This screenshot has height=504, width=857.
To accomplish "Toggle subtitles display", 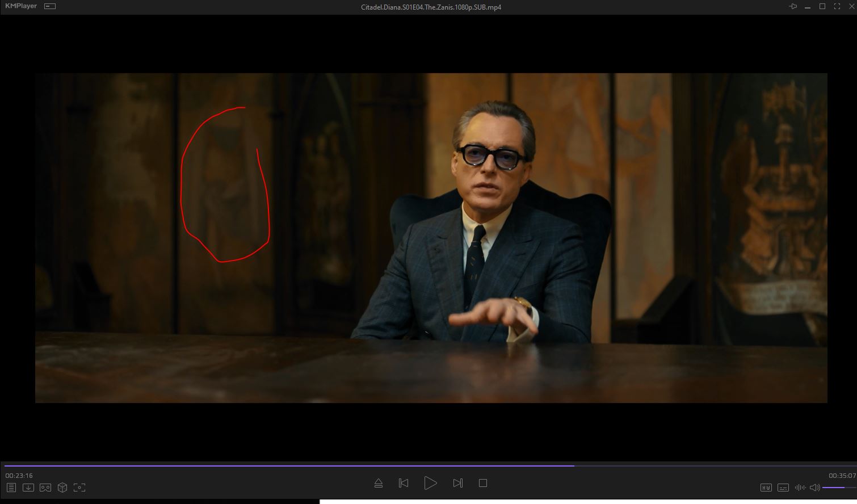I will click(783, 488).
